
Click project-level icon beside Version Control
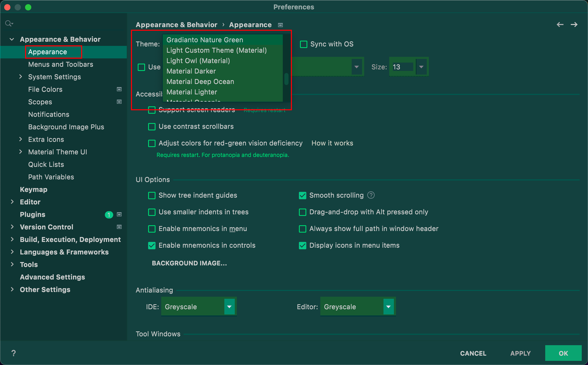tap(119, 227)
